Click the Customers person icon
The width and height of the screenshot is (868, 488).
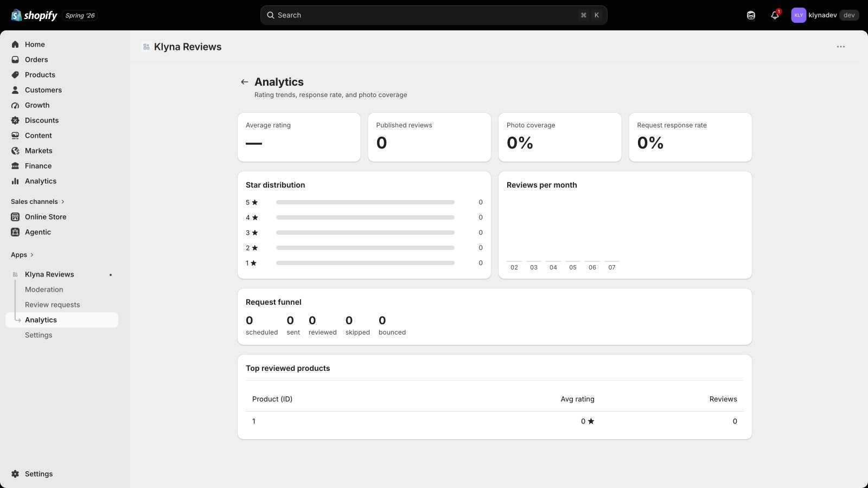point(15,90)
